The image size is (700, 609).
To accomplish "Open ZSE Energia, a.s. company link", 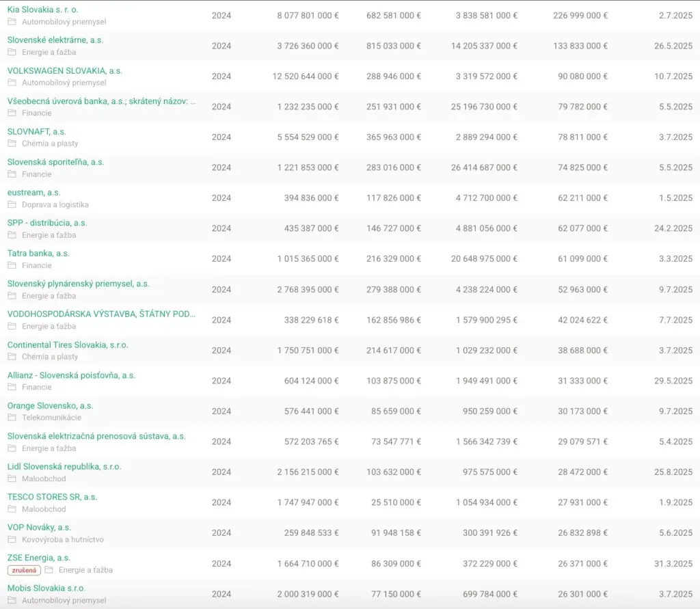I will pos(38,558).
